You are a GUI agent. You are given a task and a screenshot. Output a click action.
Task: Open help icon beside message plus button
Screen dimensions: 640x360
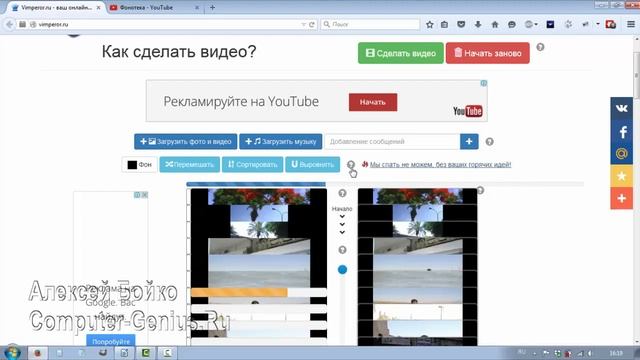tap(489, 142)
